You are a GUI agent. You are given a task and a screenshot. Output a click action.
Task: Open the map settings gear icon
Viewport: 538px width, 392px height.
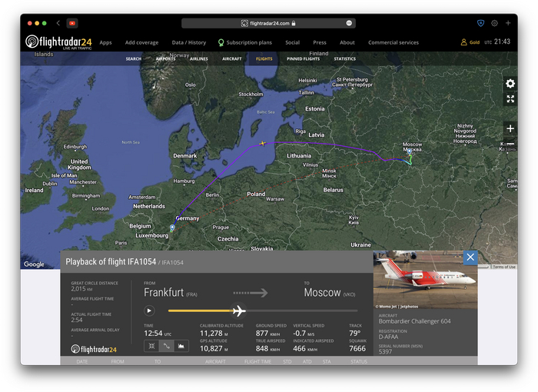tap(510, 84)
